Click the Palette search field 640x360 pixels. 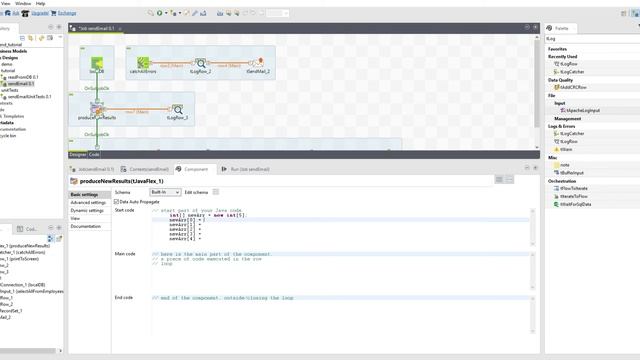coord(592,39)
